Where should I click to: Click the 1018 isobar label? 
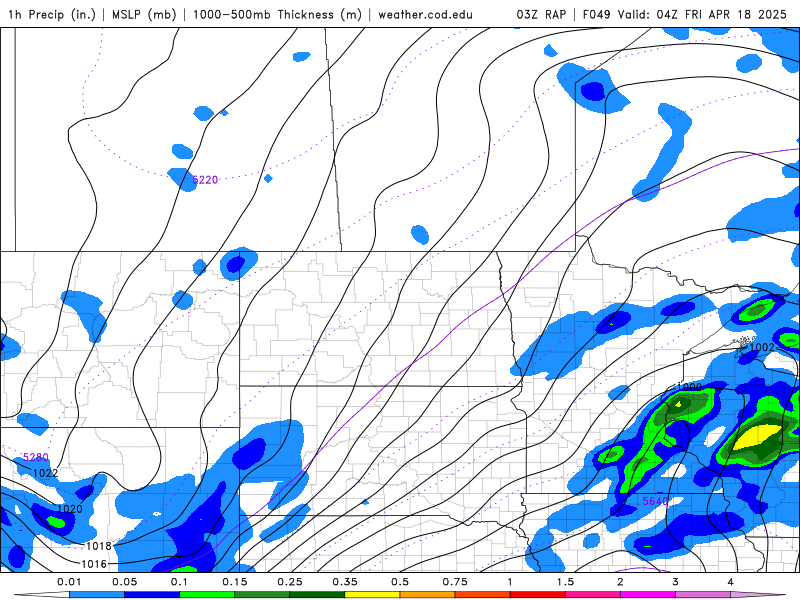pos(98,546)
